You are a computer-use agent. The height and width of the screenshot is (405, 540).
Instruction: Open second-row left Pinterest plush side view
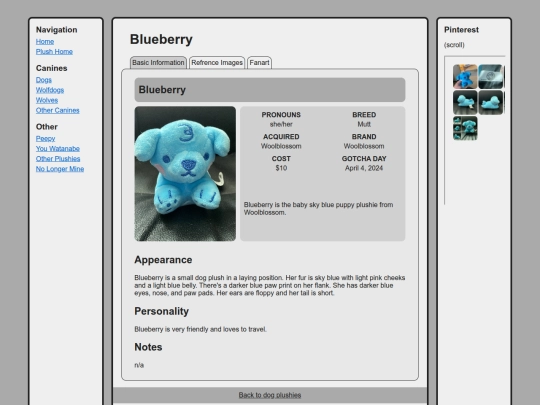465,102
